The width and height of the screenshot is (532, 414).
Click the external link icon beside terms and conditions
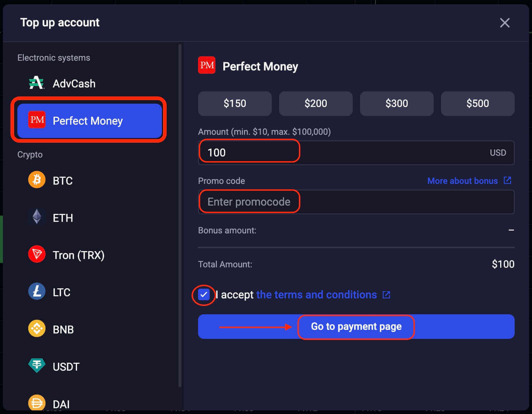[386, 295]
